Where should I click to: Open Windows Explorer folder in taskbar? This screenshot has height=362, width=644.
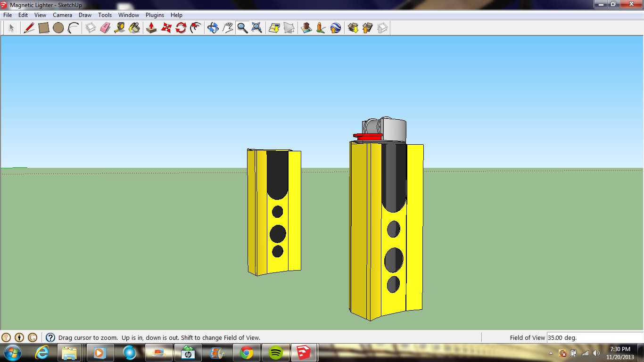70,353
